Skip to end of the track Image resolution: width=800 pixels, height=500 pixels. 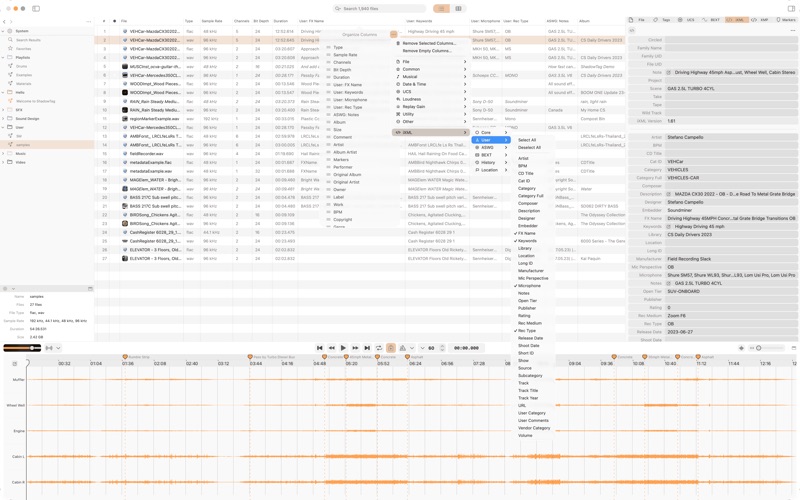point(367,348)
